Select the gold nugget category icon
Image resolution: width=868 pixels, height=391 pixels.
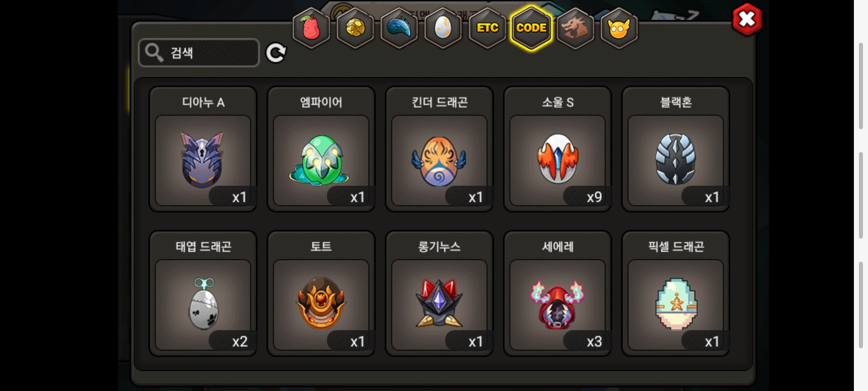pyautogui.click(x=355, y=28)
